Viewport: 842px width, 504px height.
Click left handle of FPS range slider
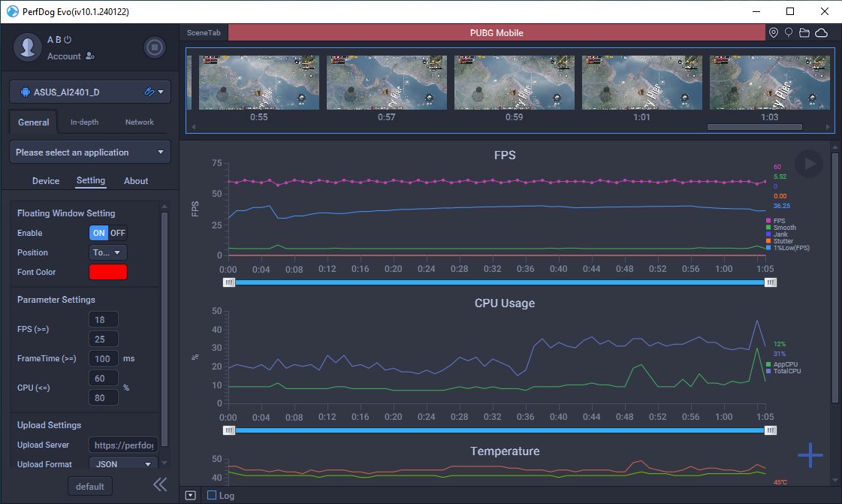(x=229, y=282)
